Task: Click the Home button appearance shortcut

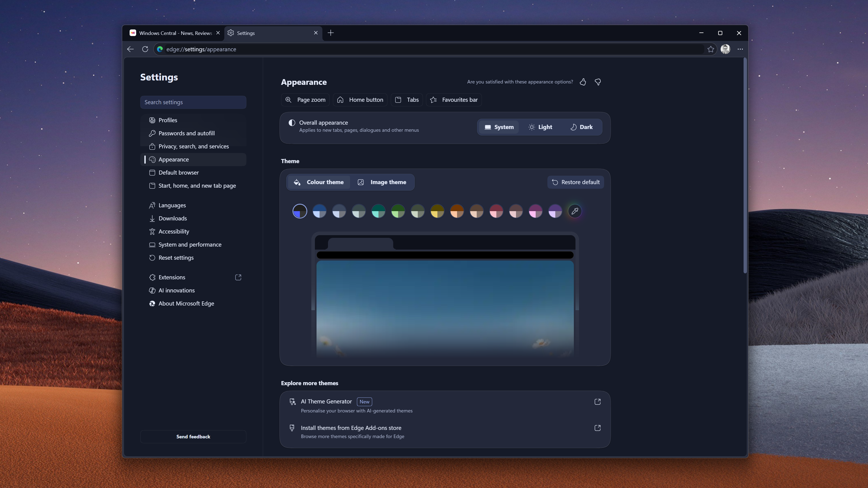Action: [360, 100]
